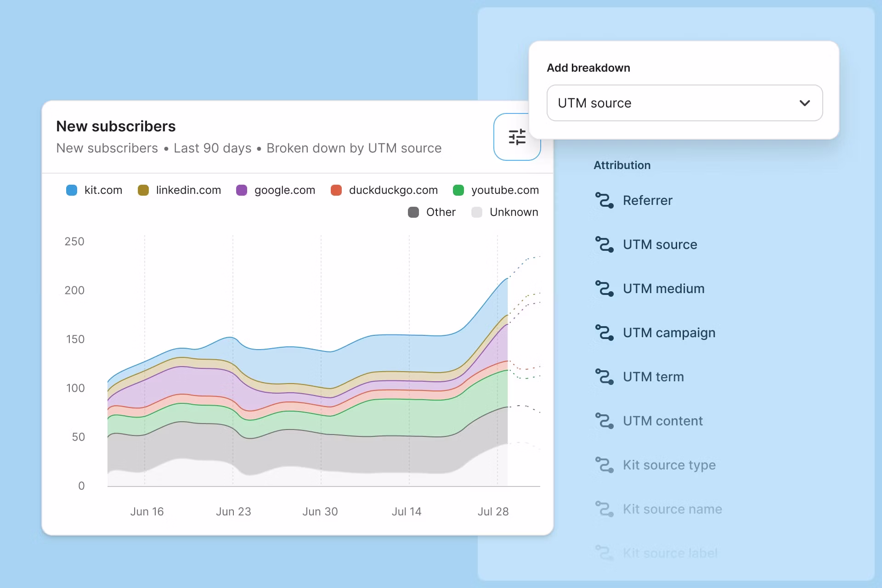Click the 100 y-axis value
882x588 pixels.
[75, 388]
